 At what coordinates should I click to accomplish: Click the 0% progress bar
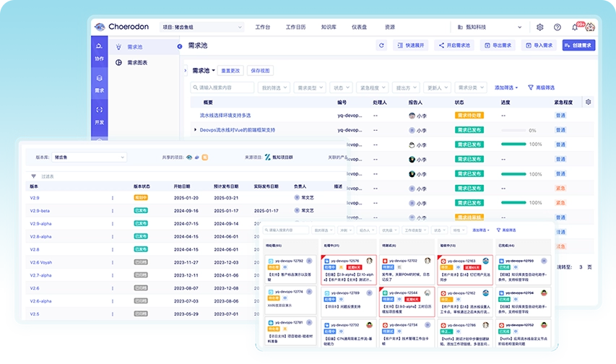pyautogui.click(x=513, y=130)
